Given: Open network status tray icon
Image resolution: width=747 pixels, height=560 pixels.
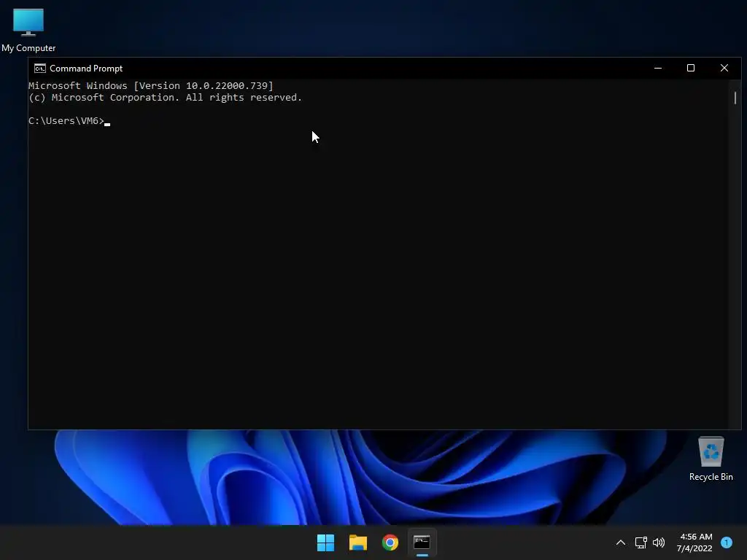Looking at the screenshot, I should pos(640,542).
